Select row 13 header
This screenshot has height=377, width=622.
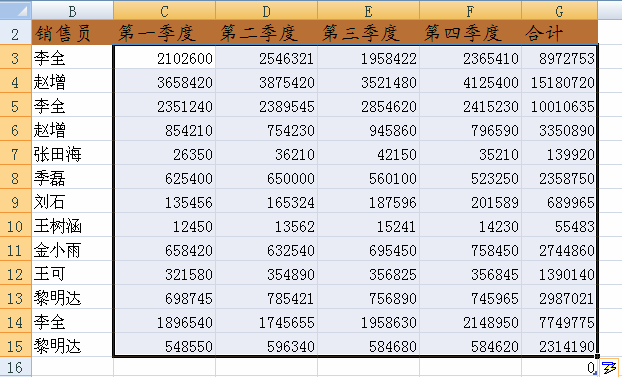(x=15, y=297)
